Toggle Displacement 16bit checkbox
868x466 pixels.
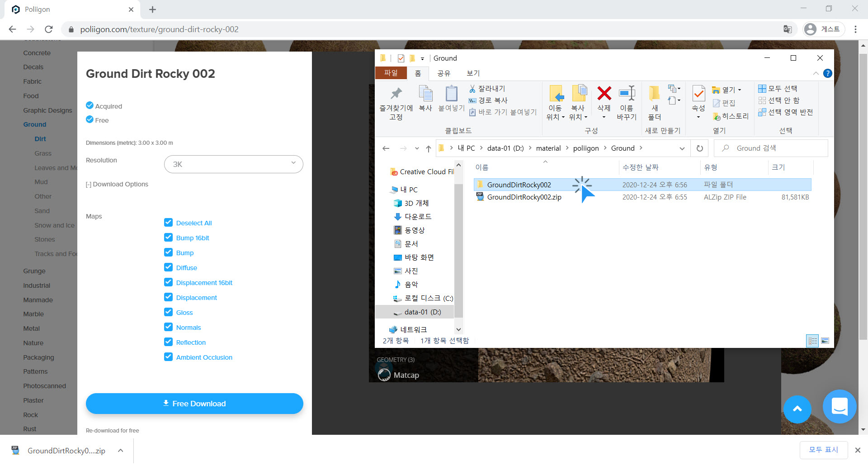(169, 282)
